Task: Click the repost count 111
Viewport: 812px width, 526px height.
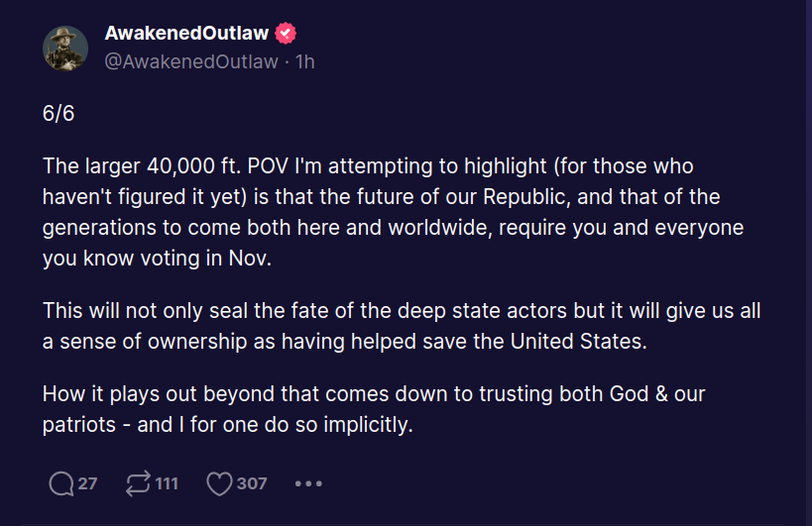Action: (167, 483)
